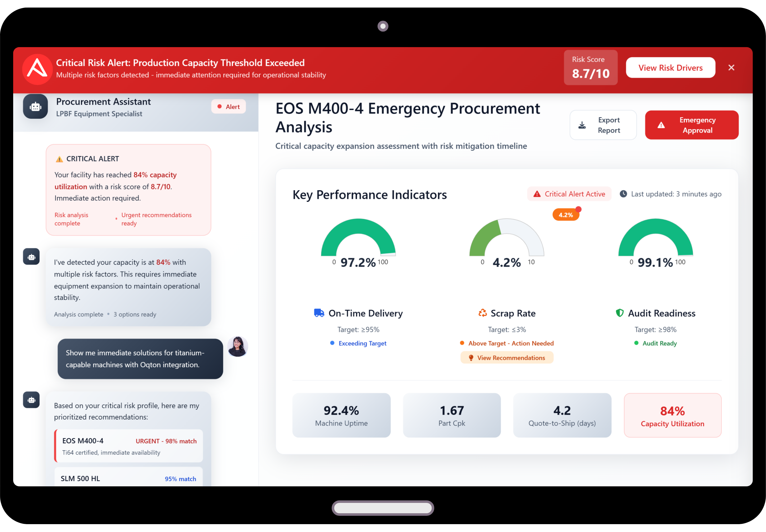Dismiss the critical risk alert banner
This screenshot has height=532, width=766.
click(x=731, y=68)
